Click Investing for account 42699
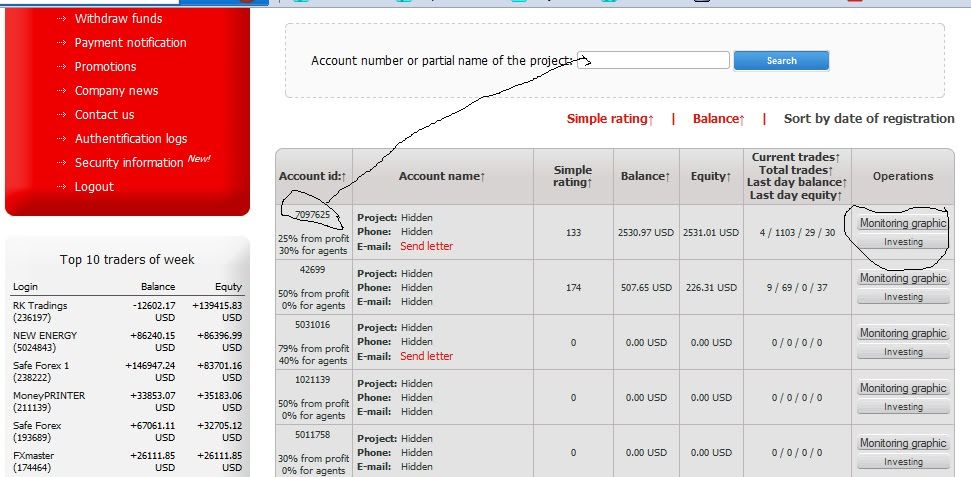The width and height of the screenshot is (971, 477). point(903,297)
